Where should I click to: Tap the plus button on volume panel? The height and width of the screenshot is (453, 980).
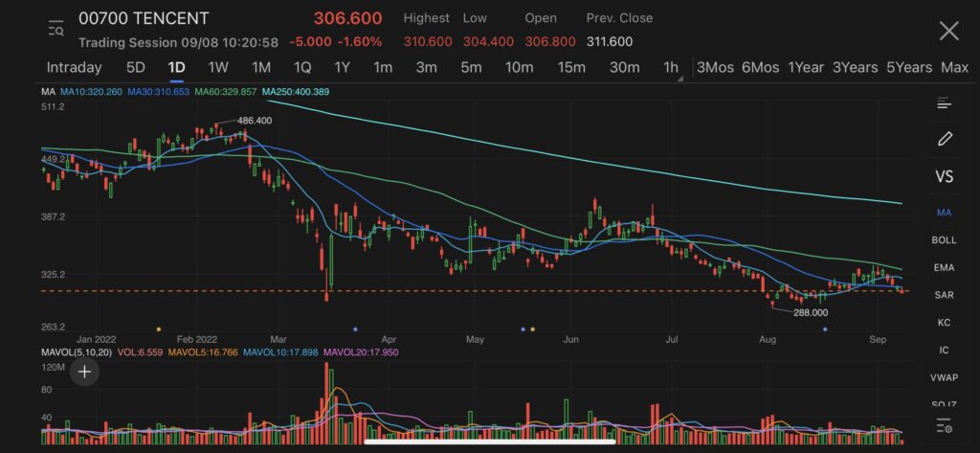click(84, 372)
